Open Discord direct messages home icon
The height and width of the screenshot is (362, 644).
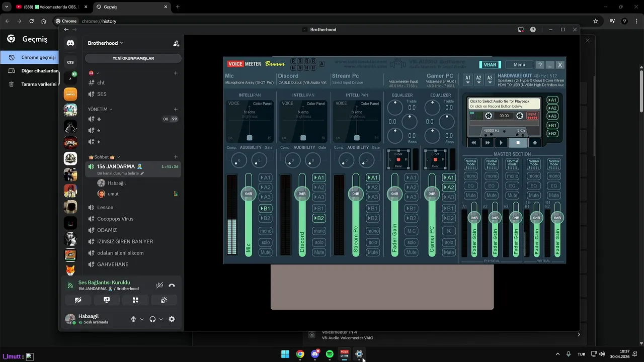(70, 43)
